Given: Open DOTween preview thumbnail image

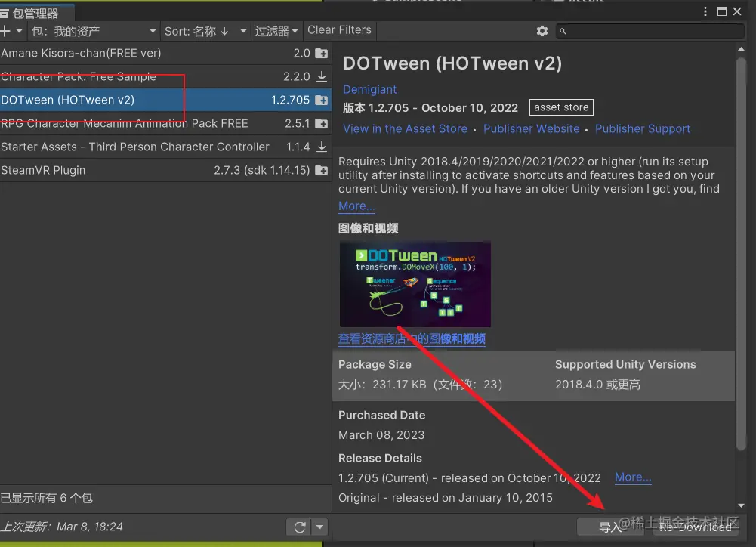Looking at the screenshot, I should (415, 284).
